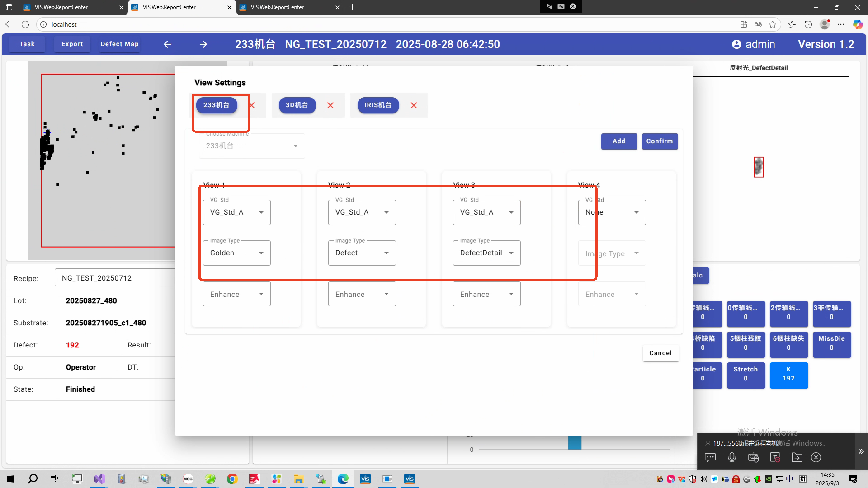Viewport: 868px width, 488px height.
Task: Open the microphone control in remote panel
Action: (731, 457)
